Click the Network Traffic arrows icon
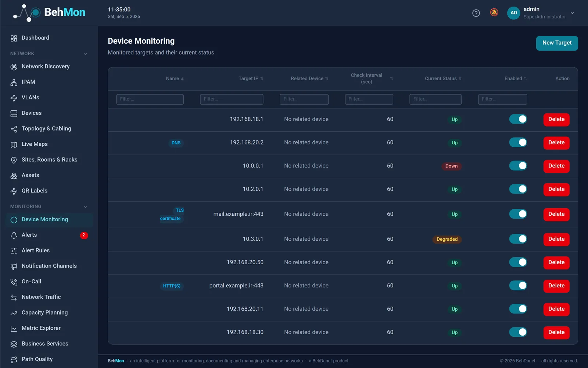Screen dimensions: 588x368 14,297
